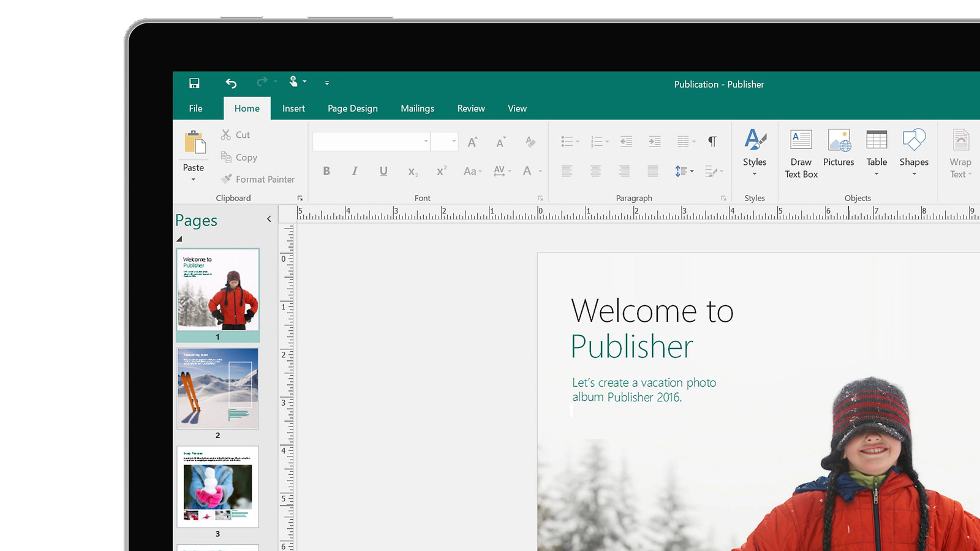Image resolution: width=980 pixels, height=551 pixels.
Task: Toggle Italic formatting
Action: pyautogui.click(x=355, y=171)
